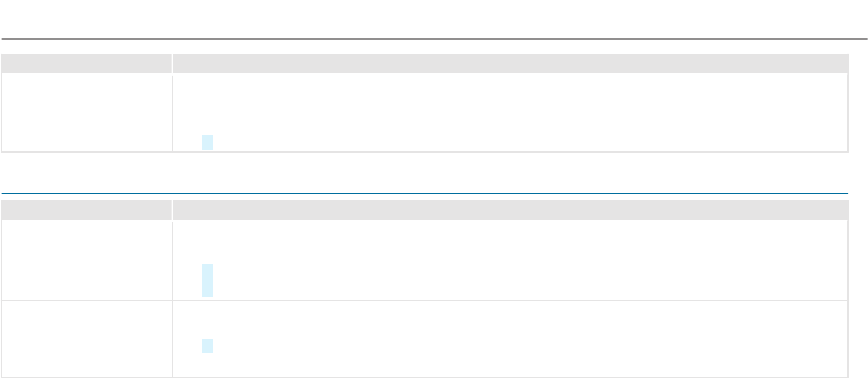The width and height of the screenshot is (868, 379).
Task: Click the white gap between the upper table and blue rule
Action: pyautogui.click(x=425, y=173)
